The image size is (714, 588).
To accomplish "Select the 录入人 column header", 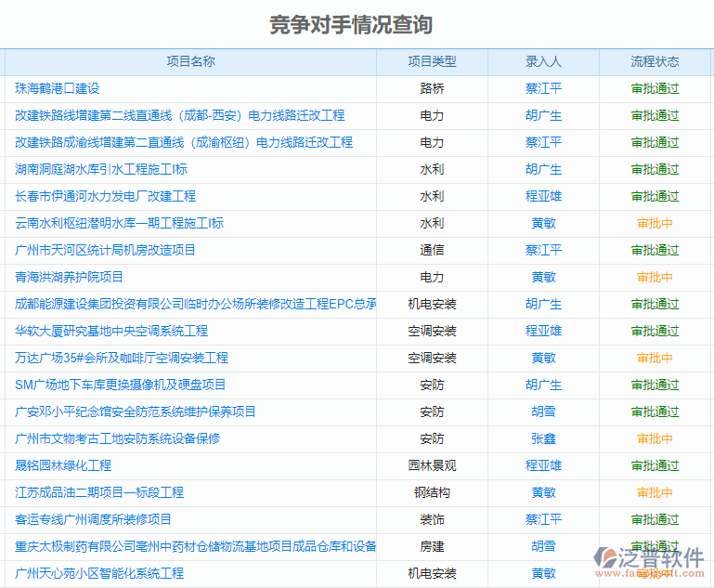I will coord(543,62).
